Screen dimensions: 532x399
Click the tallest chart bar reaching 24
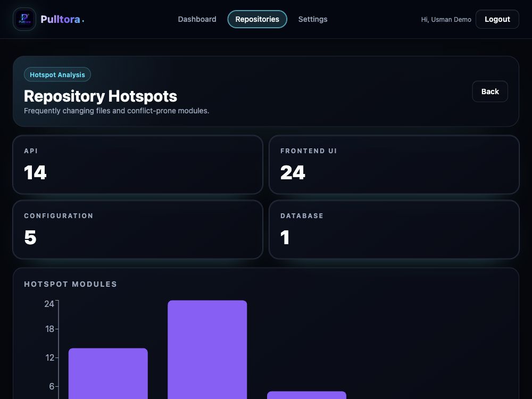pos(207,350)
